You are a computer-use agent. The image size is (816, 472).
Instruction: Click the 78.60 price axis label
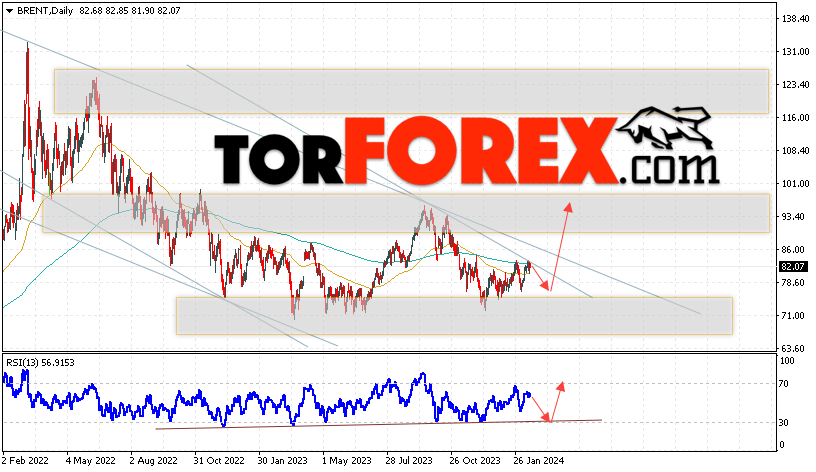pyautogui.click(x=795, y=283)
